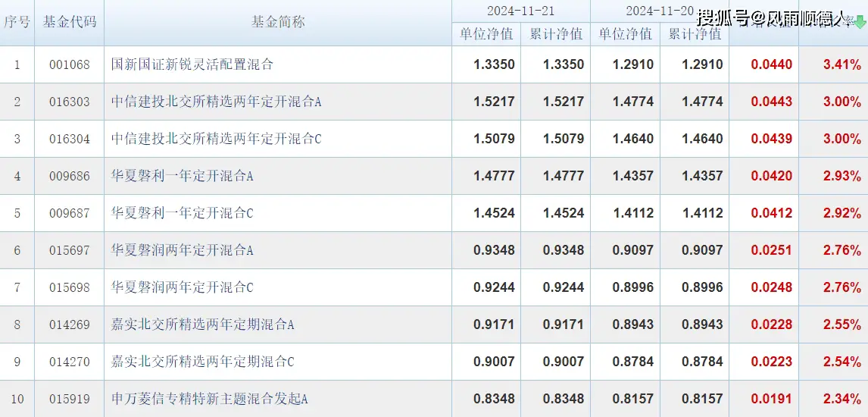
Task: Open fund 华夏磐利一年定开混合C
Action: click(182, 212)
